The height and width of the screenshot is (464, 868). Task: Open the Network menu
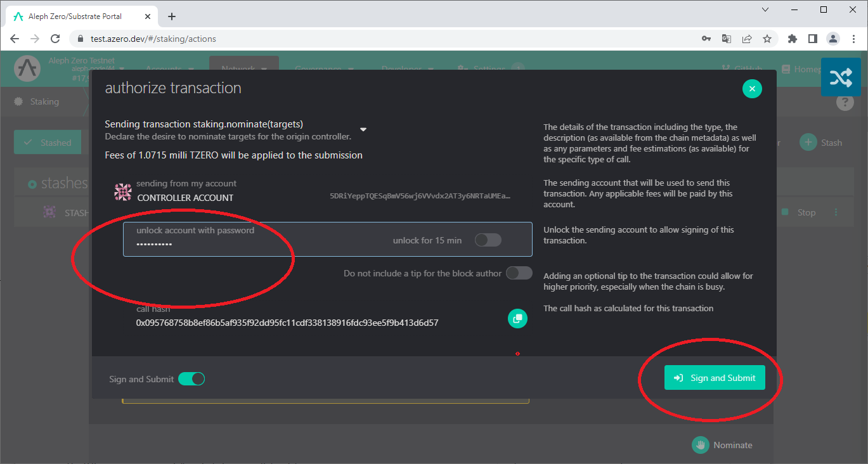244,68
